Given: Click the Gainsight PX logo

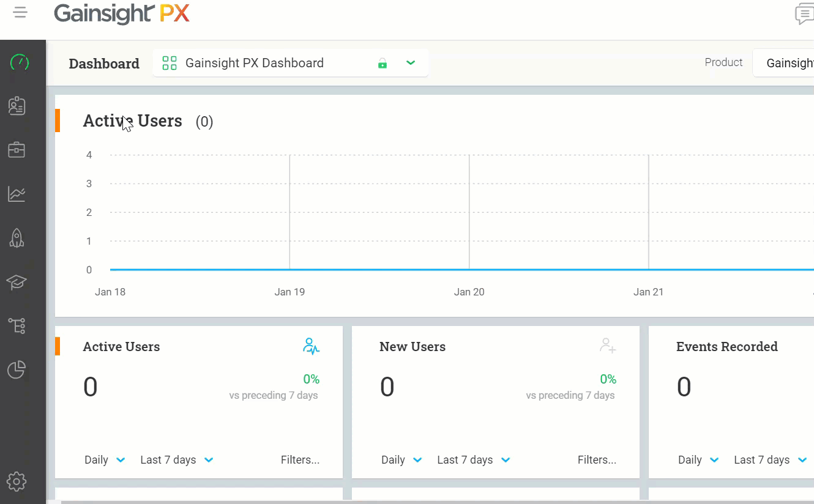Looking at the screenshot, I should 122,13.
